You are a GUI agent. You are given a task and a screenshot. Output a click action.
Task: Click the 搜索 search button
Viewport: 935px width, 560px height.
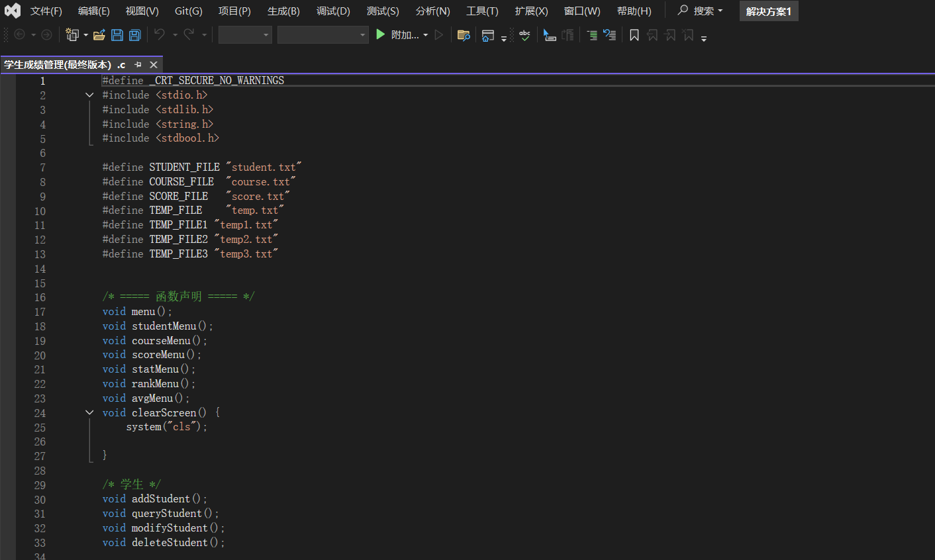point(700,11)
